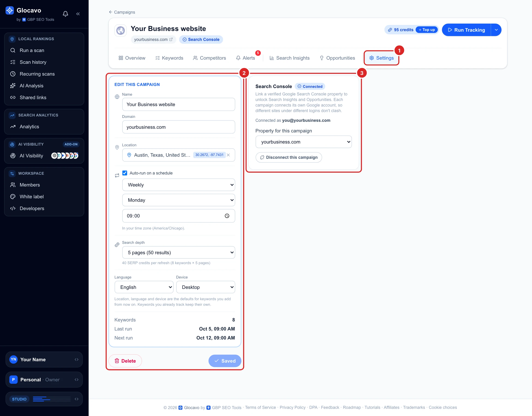Image resolution: width=532 pixels, height=416 pixels.
Task: Open the Search depth dropdown
Action: point(178,253)
